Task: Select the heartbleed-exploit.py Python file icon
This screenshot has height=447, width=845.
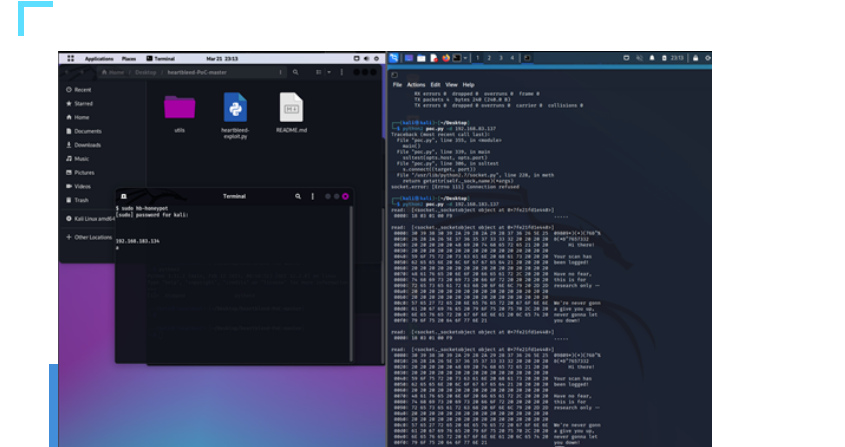Action: click(x=235, y=107)
